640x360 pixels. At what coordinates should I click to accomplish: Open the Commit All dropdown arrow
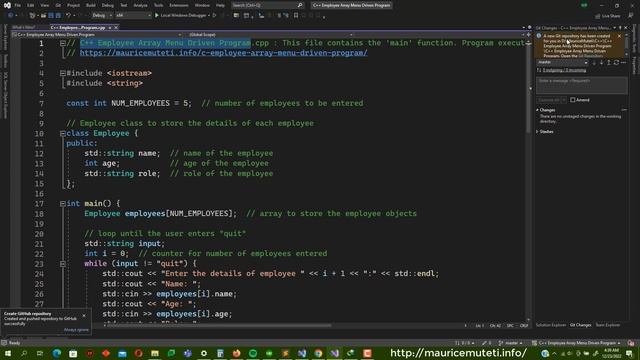[564, 100]
